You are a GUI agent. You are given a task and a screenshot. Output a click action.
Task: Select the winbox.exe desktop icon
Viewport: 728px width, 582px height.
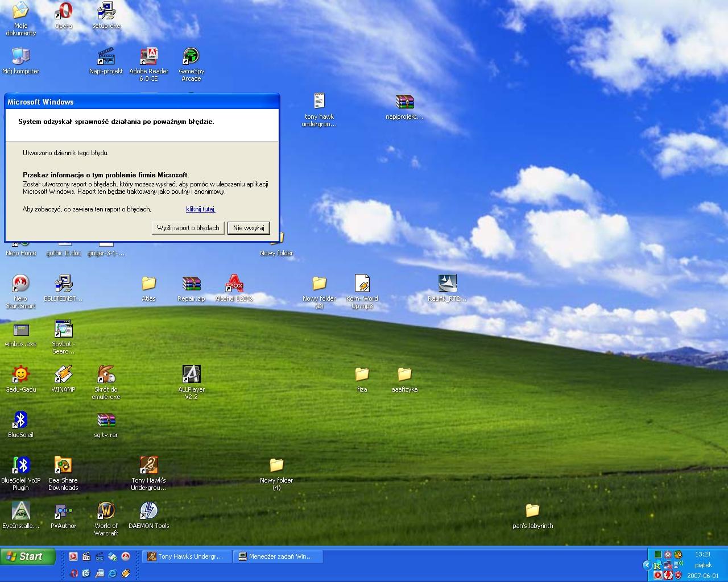20,334
